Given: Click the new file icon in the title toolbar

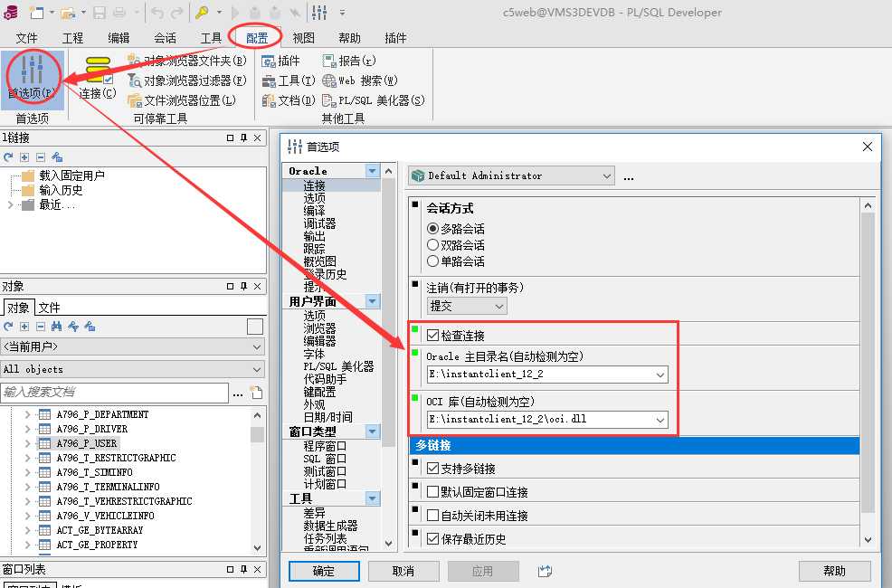Looking at the screenshot, I should tap(36, 12).
